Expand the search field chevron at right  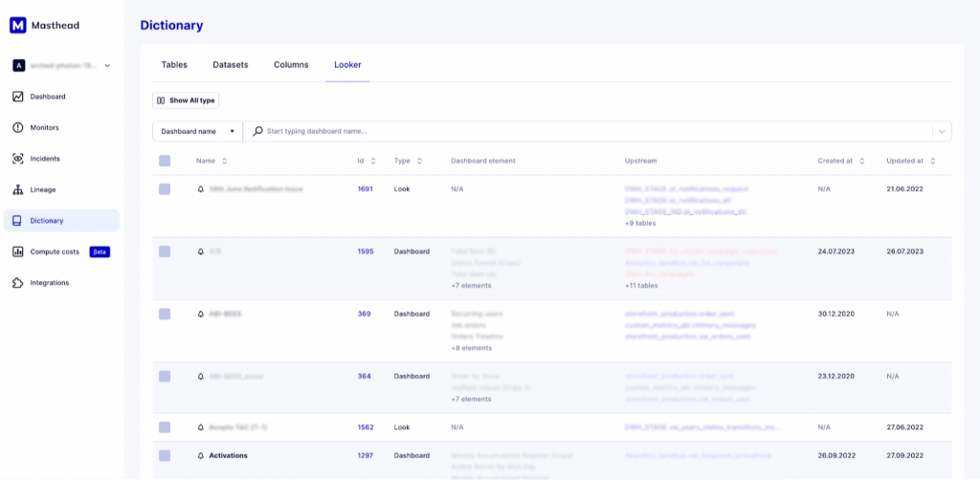[x=942, y=131]
